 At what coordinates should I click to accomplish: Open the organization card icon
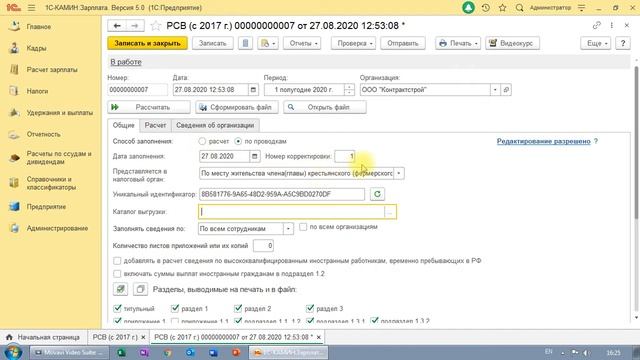tap(506, 90)
